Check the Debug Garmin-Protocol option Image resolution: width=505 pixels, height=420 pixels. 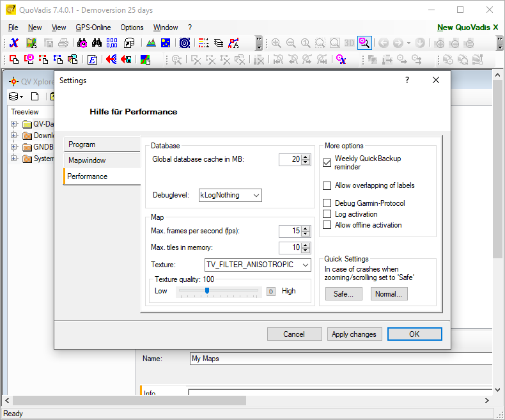327,203
